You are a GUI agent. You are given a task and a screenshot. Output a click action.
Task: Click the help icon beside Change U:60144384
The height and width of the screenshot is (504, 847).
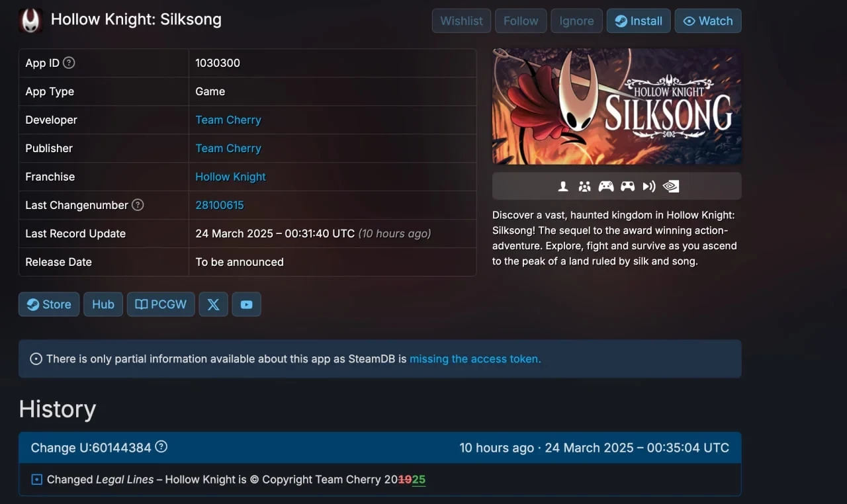pyautogui.click(x=161, y=447)
